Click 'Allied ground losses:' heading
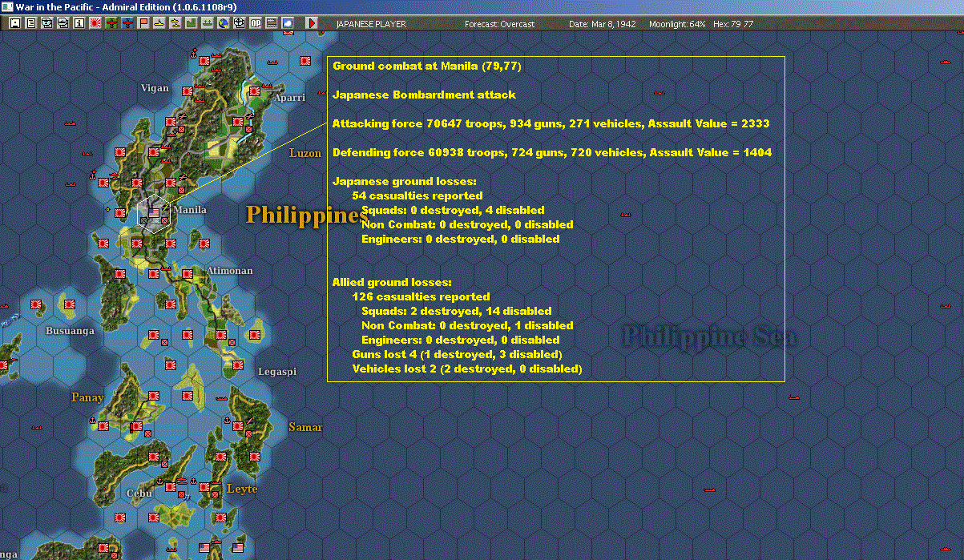This screenshot has height=560, width=964. [393, 282]
